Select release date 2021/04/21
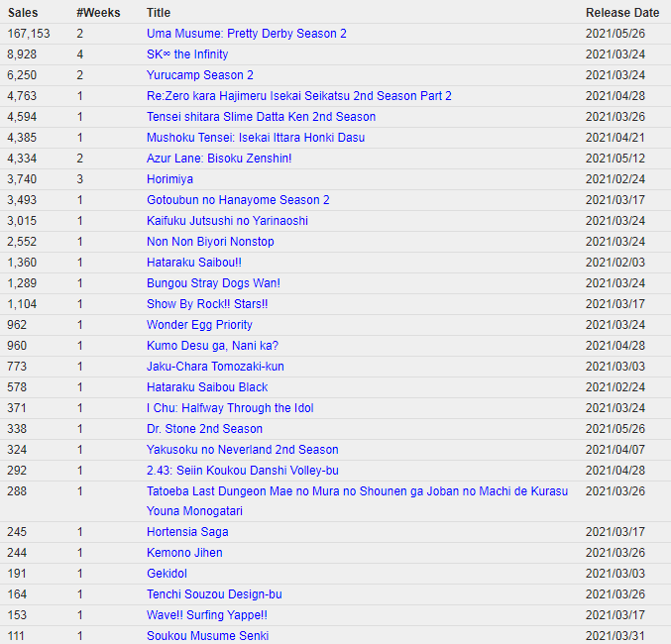This screenshot has height=644, width=671. point(615,138)
